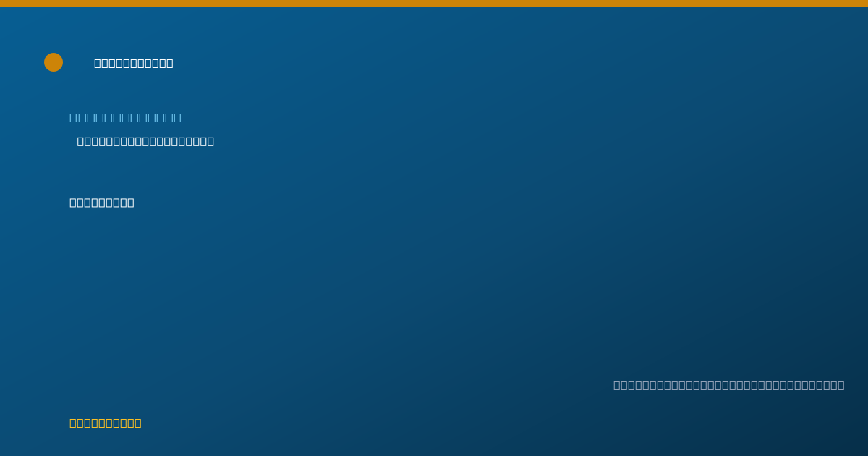Click the orange circle logo icon
Screen dimensions: 868x456
[54, 62]
